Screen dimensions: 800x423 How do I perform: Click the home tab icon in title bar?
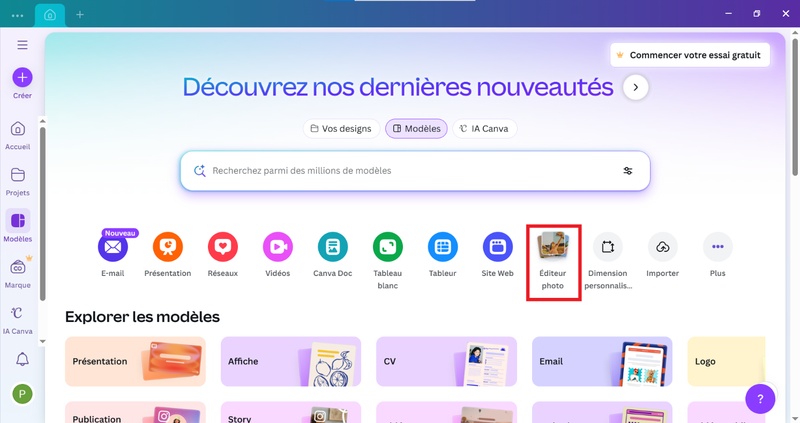point(50,15)
